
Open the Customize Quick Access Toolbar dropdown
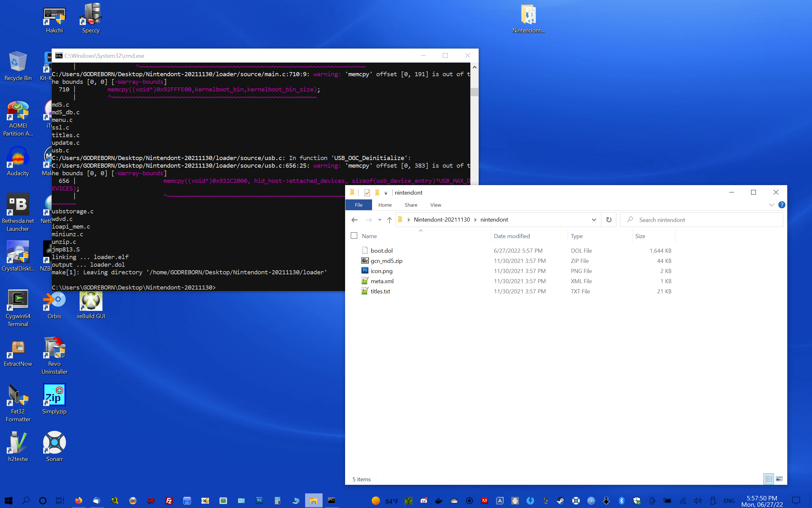pyautogui.click(x=386, y=193)
